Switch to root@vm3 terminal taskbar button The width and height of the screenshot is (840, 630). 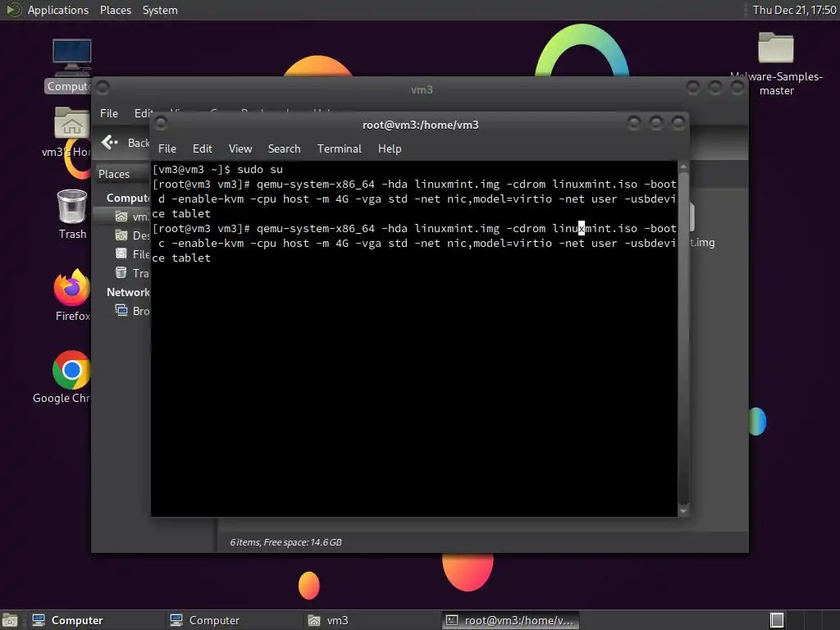(x=510, y=620)
